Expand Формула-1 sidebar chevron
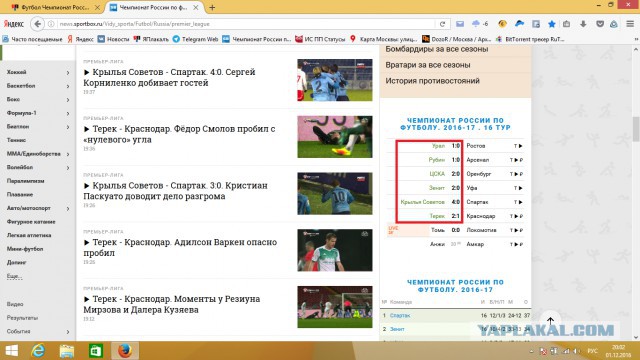The image size is (640, 360). coord(68,113)
